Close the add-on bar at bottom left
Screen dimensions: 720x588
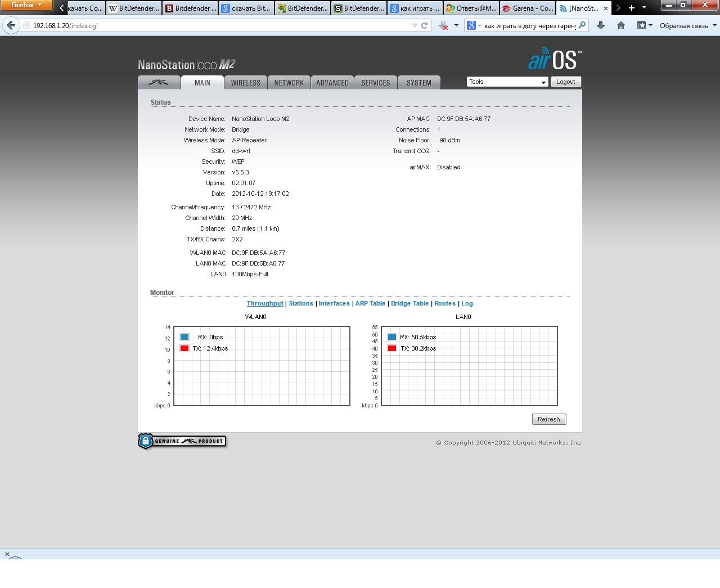(7, 554)
